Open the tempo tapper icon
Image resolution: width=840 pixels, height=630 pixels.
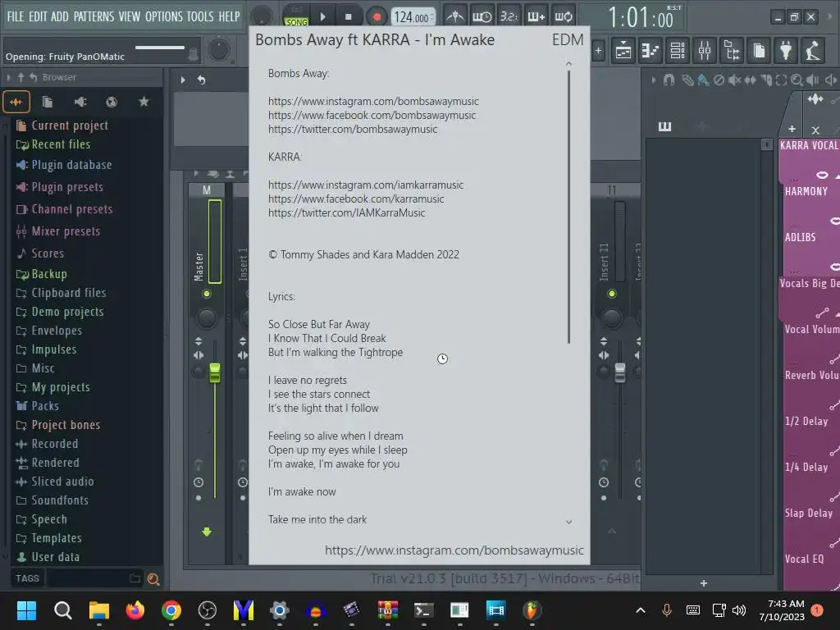pyautogui.click(x=813, y=51)
